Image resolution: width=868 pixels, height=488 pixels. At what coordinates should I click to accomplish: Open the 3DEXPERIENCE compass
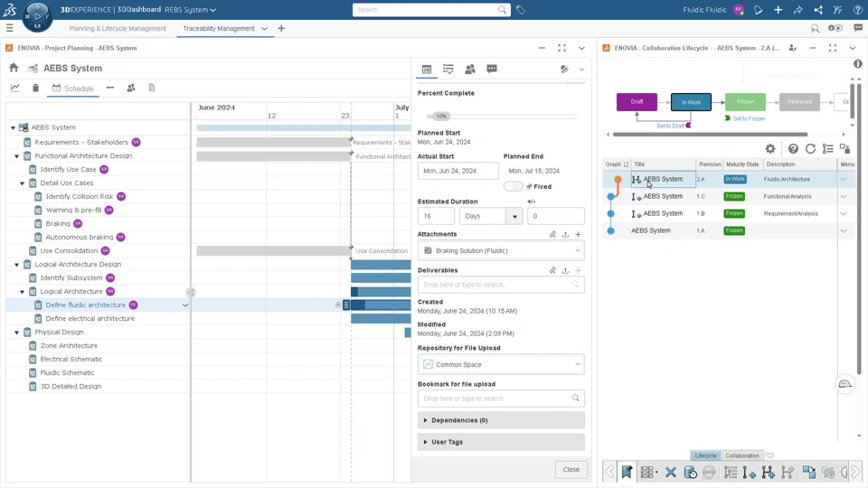tap(37, 16)
